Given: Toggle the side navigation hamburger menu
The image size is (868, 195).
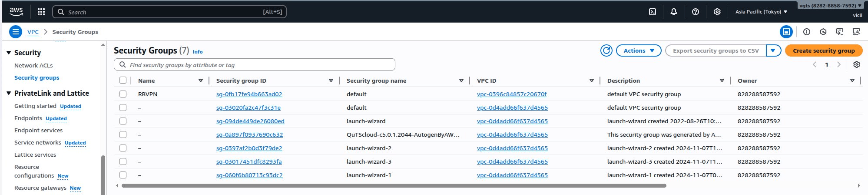Looking at the screenshot, I should [x=15, y=32].
